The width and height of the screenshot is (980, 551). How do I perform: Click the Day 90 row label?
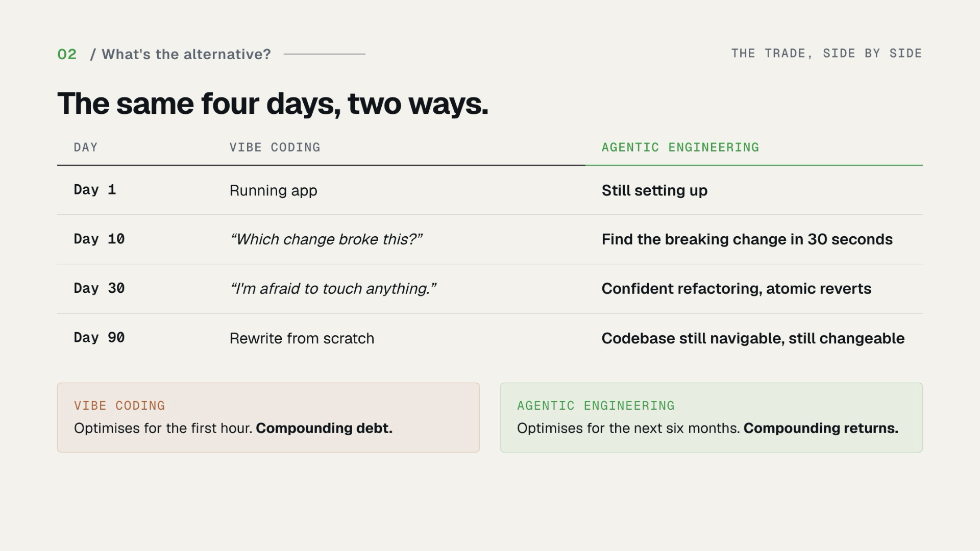99,337
